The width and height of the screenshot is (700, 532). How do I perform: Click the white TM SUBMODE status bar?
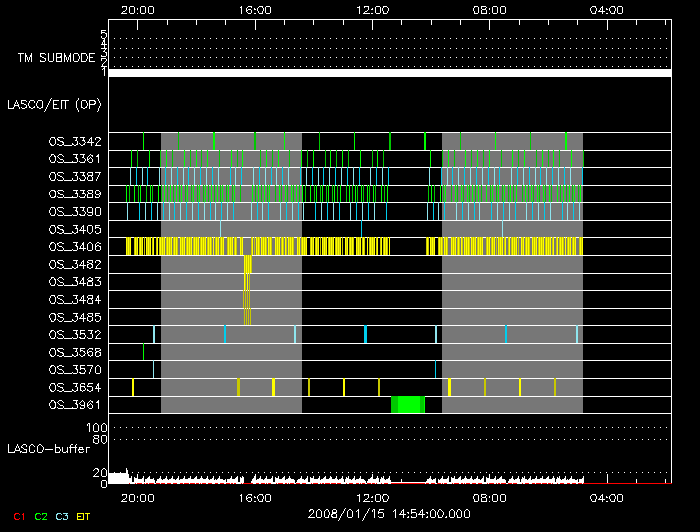[x=389, y=73]
